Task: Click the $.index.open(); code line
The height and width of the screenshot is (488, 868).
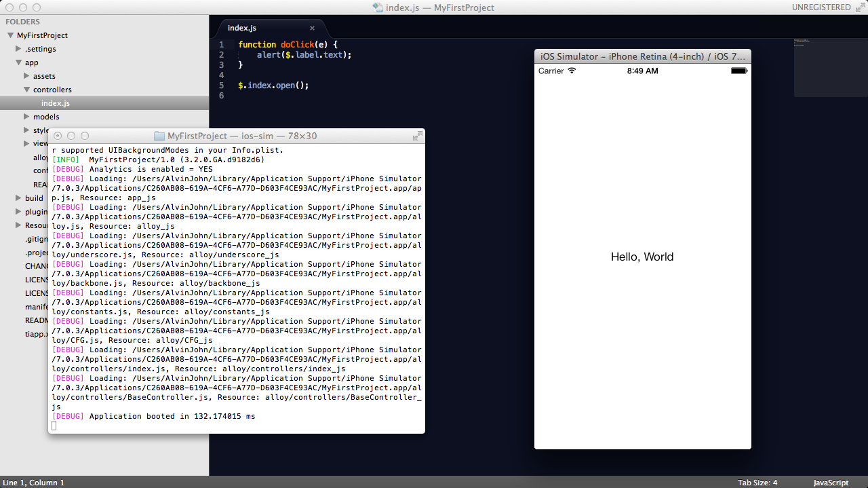Action: click(273, 86)
